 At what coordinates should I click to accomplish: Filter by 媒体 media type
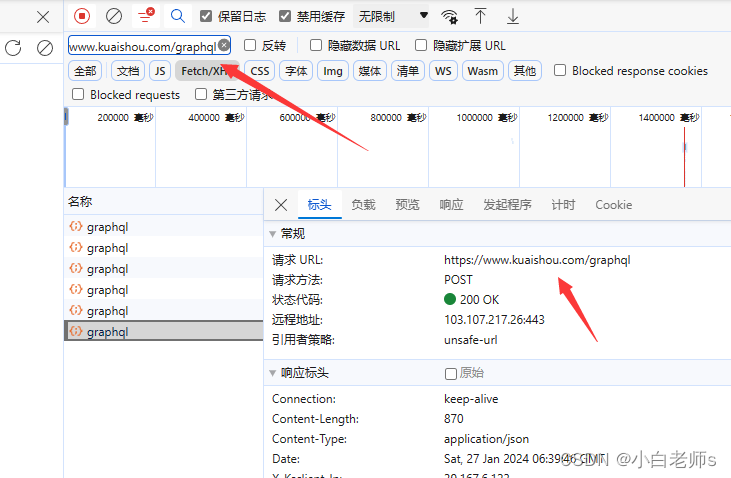coord(370,71)
